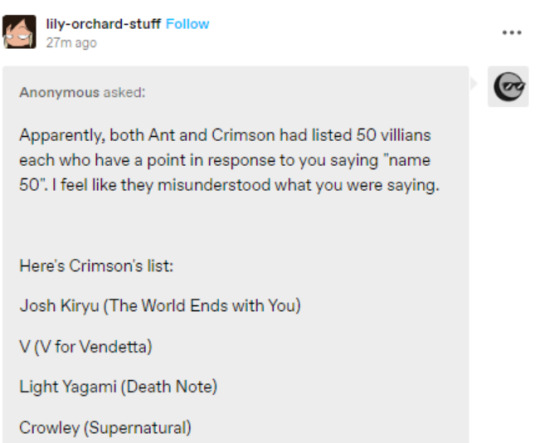540x443 pixels.
Task: Click the 'Crowley (Supernatural)' line
Action: (105, 428)
